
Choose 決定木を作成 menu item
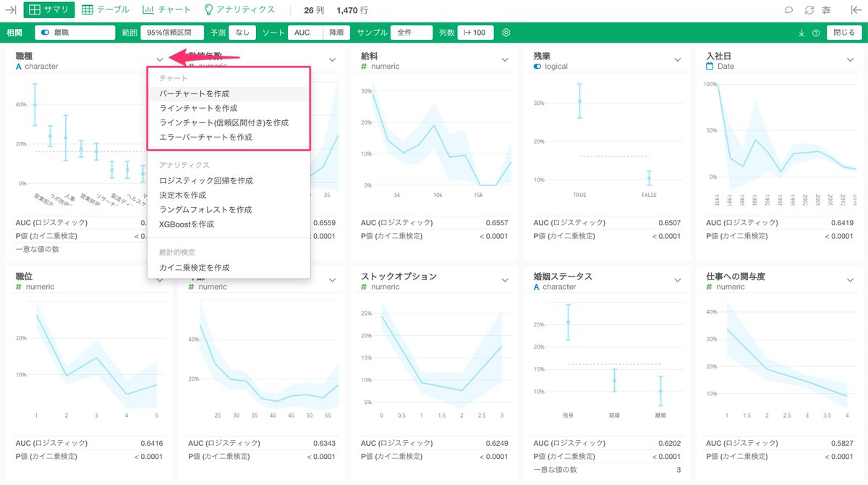pos(229,195)
